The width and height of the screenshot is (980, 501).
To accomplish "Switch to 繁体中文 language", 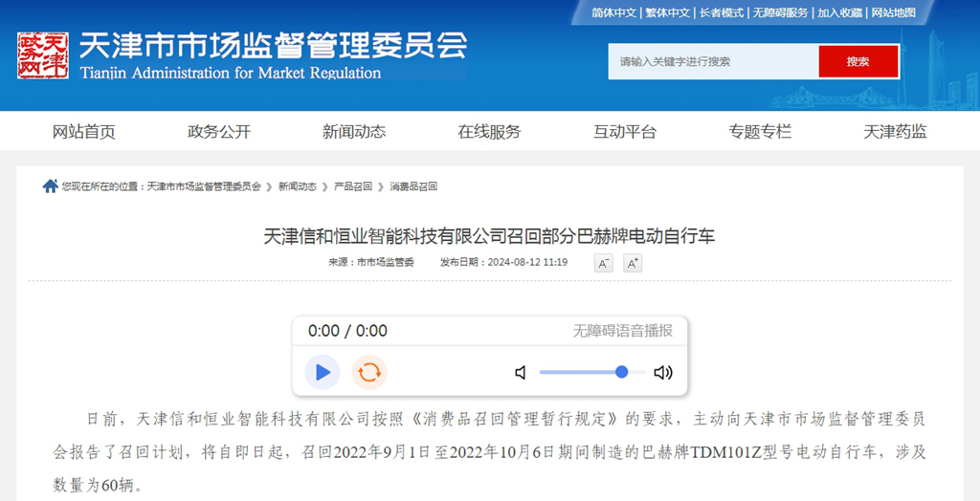I will [667, 12].
